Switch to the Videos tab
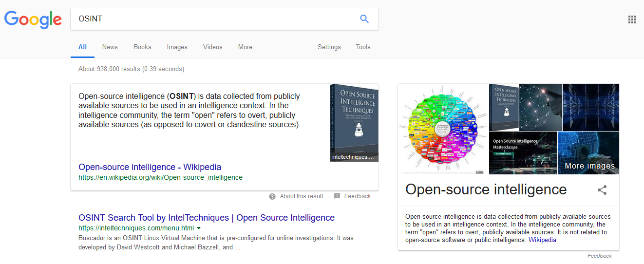The image size is (644, 264). coord(213,47)
